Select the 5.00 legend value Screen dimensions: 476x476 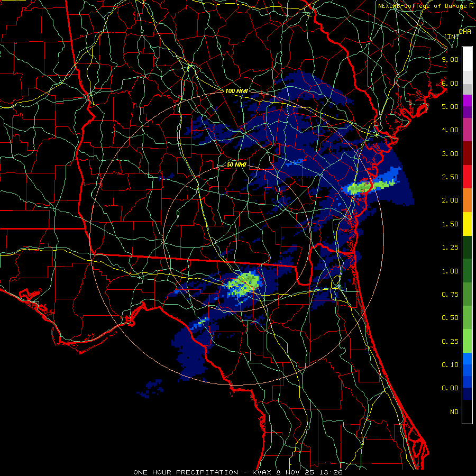(x=450, y=106)
